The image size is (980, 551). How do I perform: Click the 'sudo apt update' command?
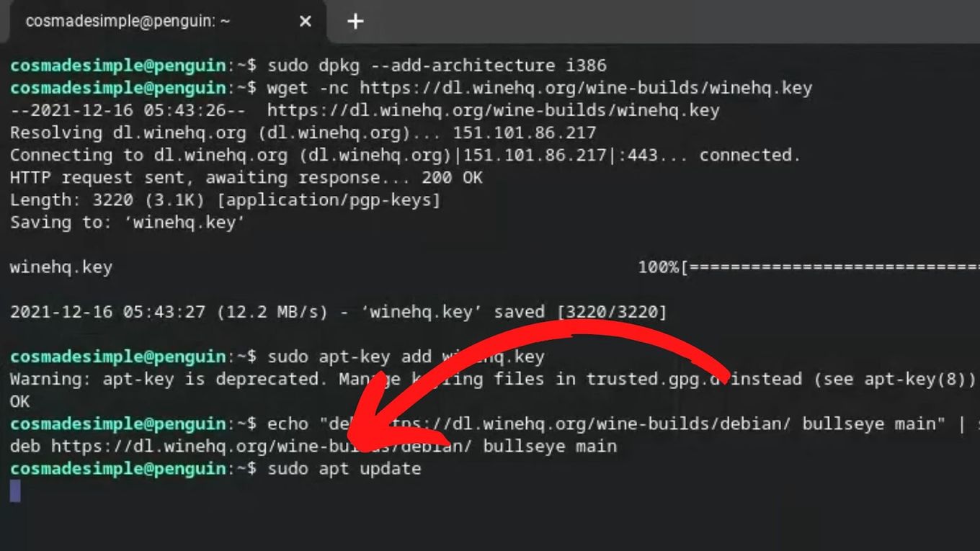pyautogui.click(x=344, y=469)
